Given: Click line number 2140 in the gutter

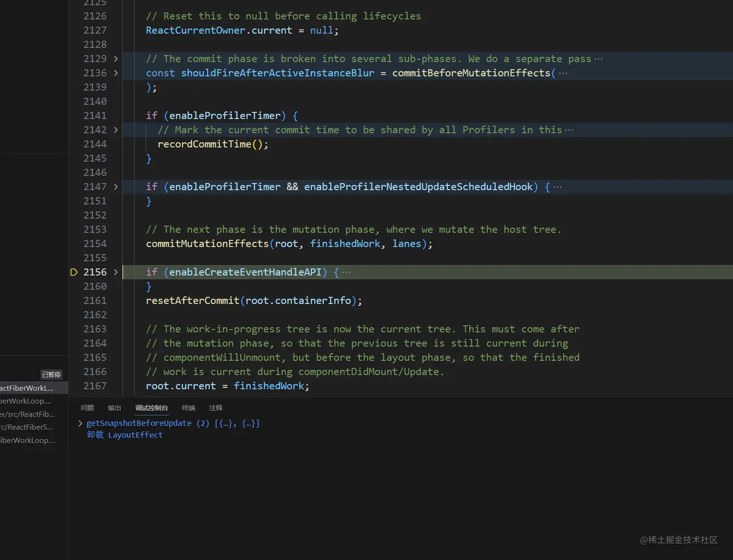Looking at the screenshot, I should coord(95,101).
